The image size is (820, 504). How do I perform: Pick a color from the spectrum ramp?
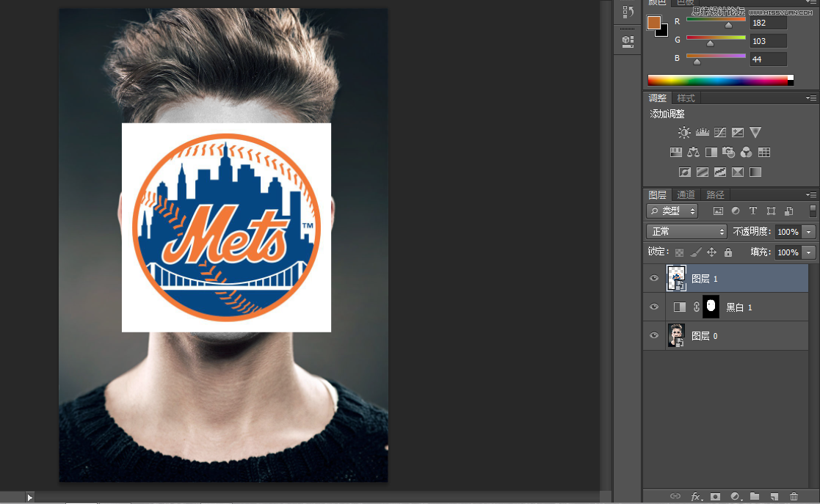720,79
